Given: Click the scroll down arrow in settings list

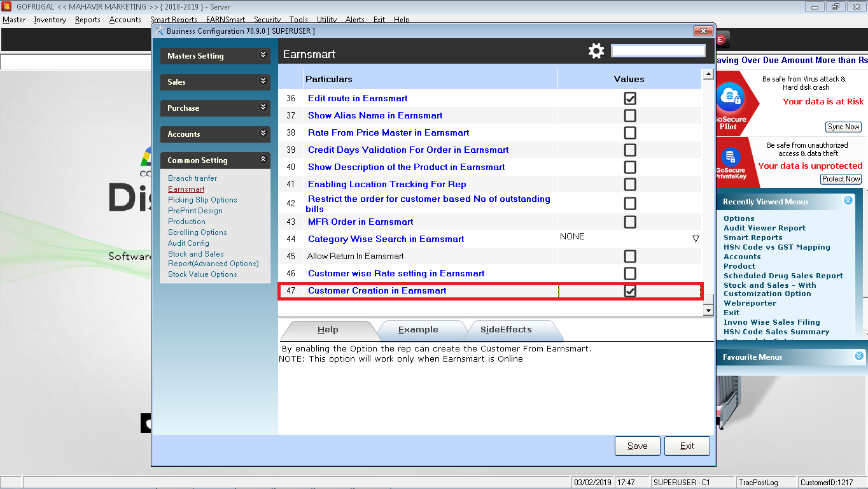Looking at the screenshot, I should 708,310.
